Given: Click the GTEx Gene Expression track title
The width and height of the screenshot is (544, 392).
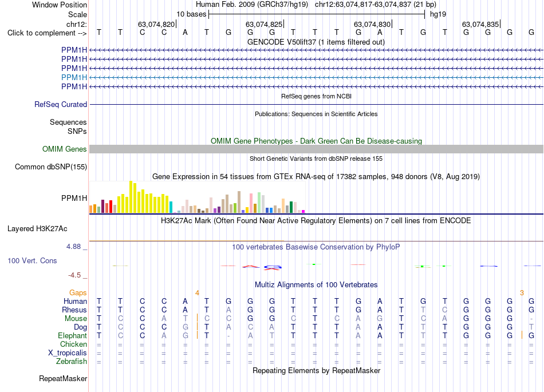Looking at the screenshot, I should point(316,176).
